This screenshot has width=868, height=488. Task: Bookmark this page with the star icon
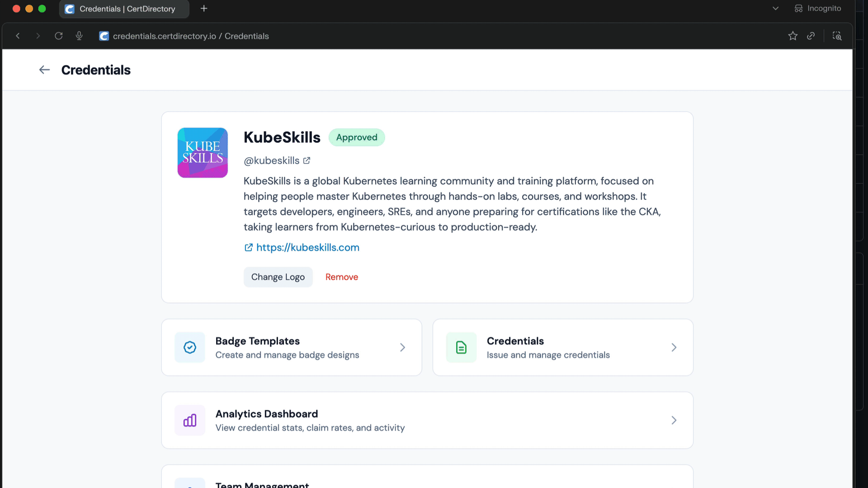(793, 36)
